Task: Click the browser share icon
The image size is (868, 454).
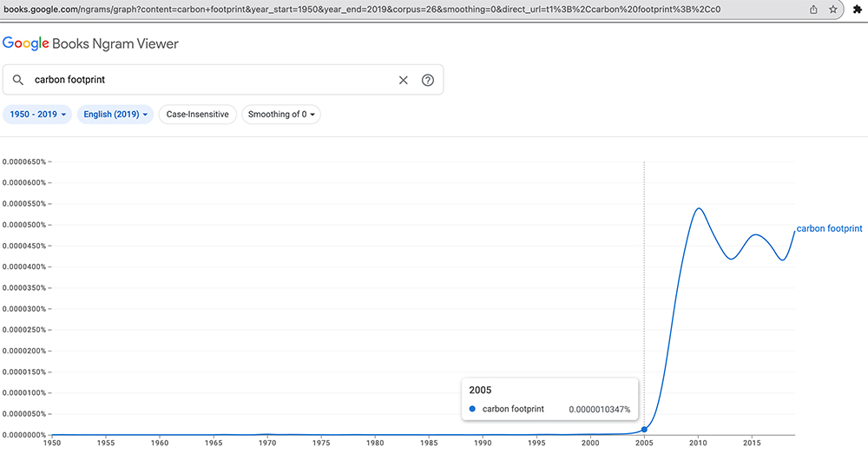Action: coord(813,10)
